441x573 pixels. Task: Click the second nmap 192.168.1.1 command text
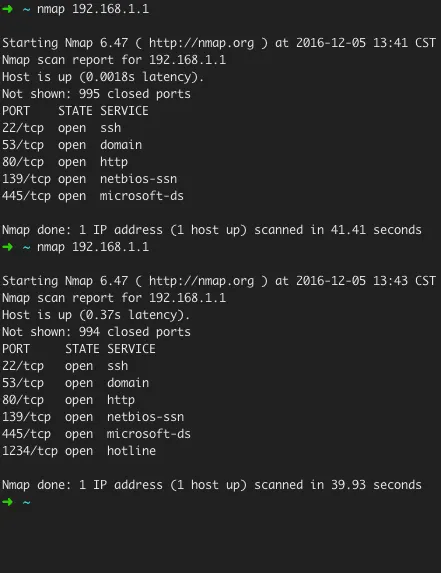(x=93, y=247)
